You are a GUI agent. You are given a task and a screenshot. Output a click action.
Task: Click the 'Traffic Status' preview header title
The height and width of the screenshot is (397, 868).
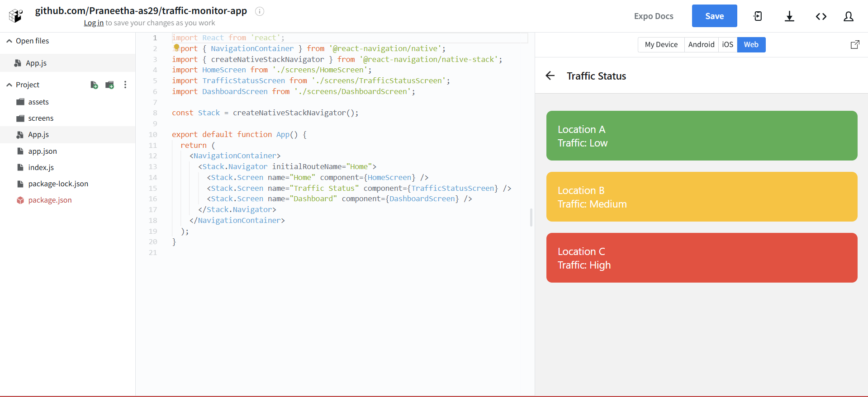(x=596, y=76)
